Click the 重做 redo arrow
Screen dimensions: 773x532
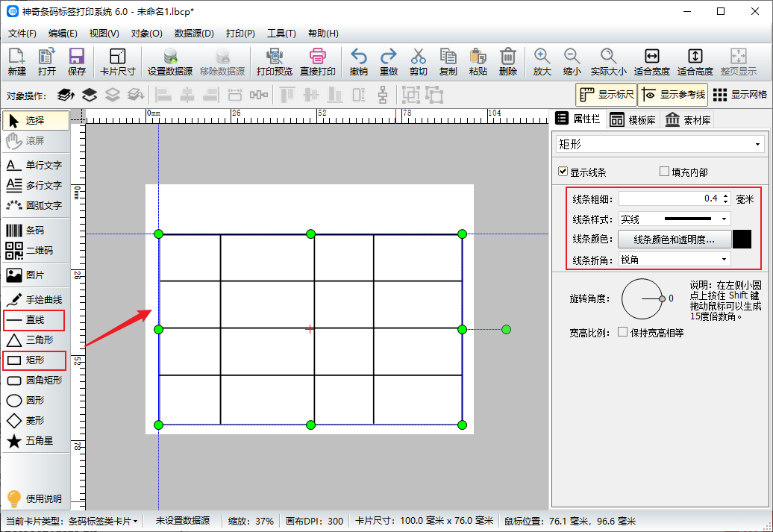[389, 62]
